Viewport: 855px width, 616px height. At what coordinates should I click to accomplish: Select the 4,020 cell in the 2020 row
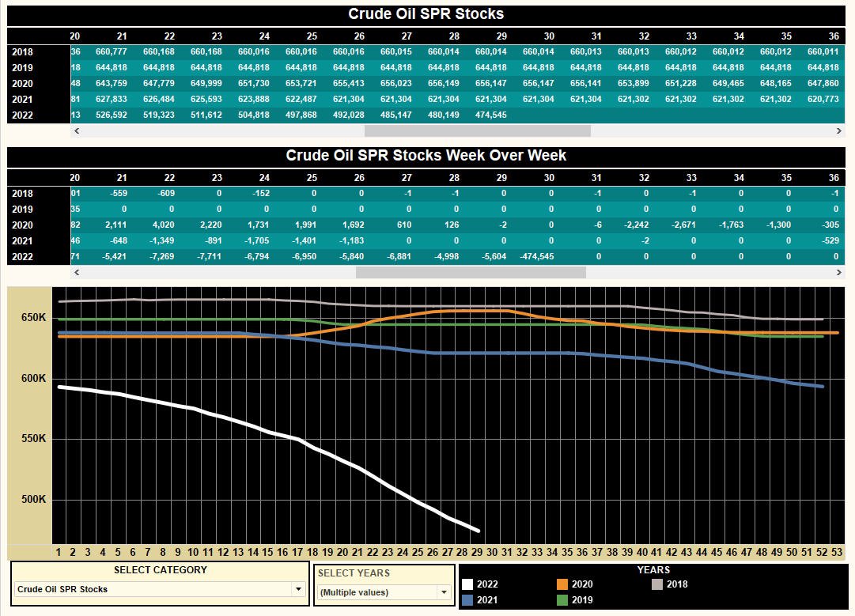pyautogui.click(x=163, y=225)
